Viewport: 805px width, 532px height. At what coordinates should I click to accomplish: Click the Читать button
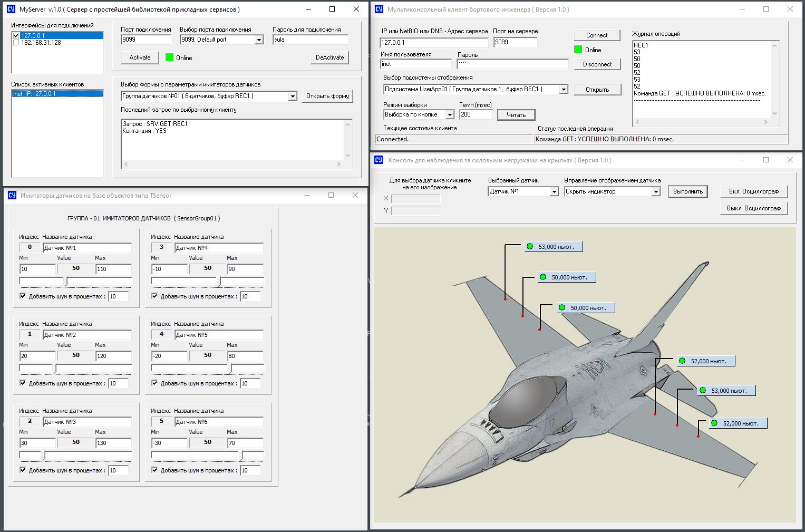[516, 115]
